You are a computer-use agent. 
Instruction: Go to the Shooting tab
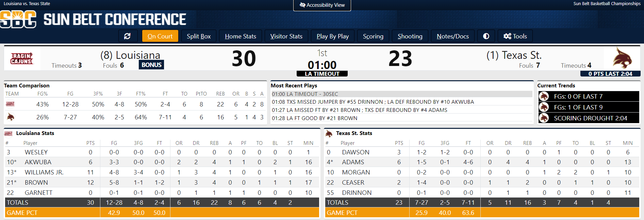[x=410, y=36]
